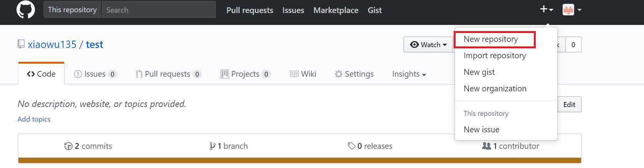The image size is (644, 168).
Task: Click the eye icon on Watch
Action: coord(414,44)
